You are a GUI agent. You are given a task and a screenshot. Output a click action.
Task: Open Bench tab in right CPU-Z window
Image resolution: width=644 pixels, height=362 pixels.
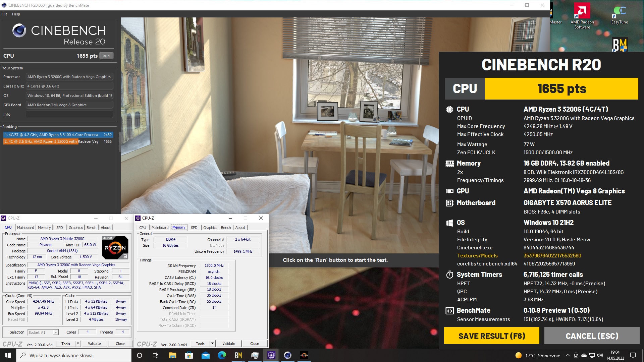(226, 228)
